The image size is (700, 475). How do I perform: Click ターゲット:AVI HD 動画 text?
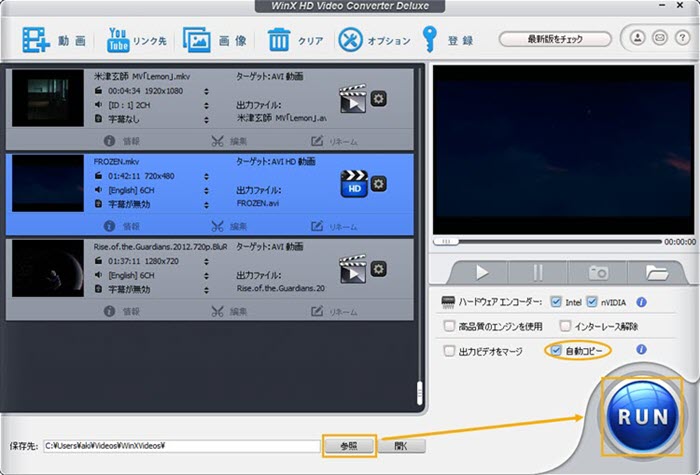275,161
